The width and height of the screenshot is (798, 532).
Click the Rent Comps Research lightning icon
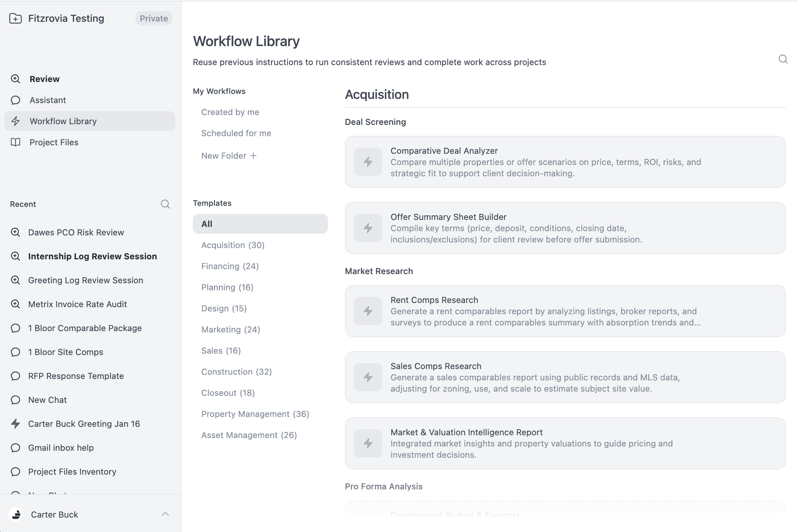(x=368, y=311)
